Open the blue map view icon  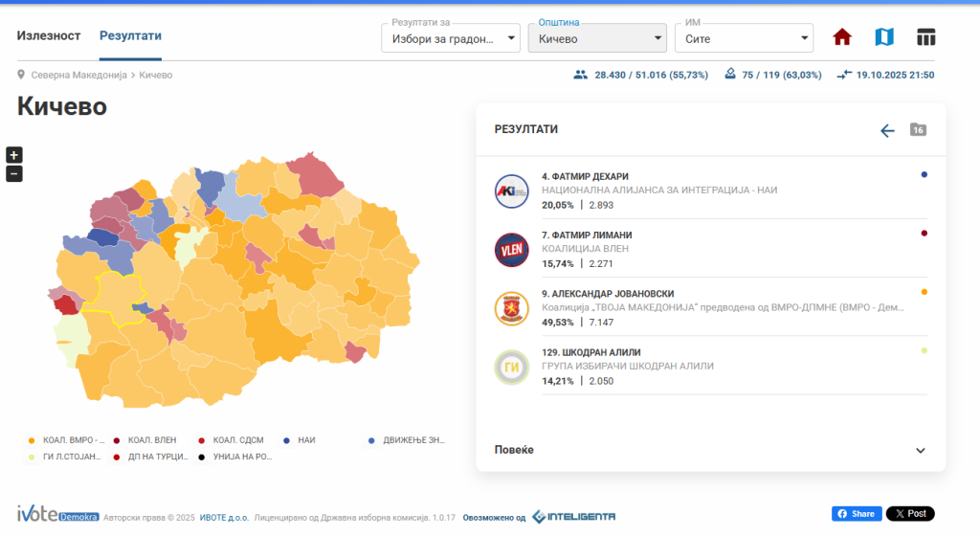[x=884, y=37]
